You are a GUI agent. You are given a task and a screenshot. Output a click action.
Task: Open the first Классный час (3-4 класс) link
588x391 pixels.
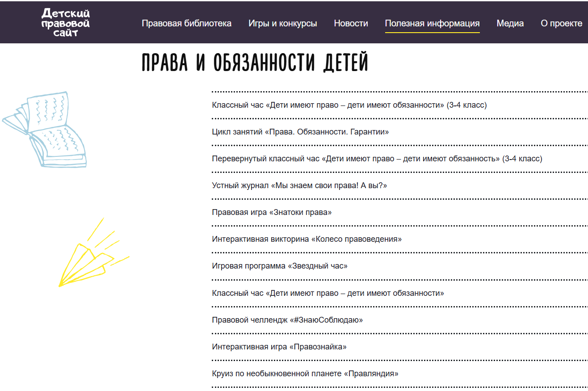coord(349,105)
